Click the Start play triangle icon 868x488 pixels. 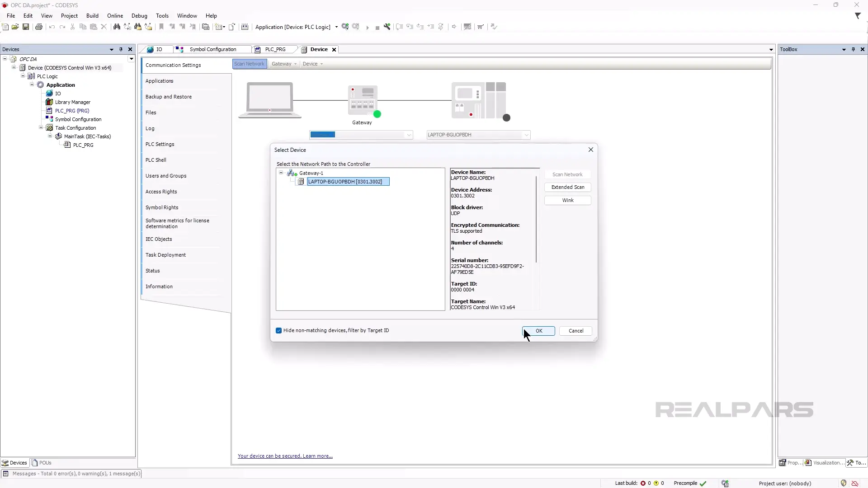(x=368, y=28)
